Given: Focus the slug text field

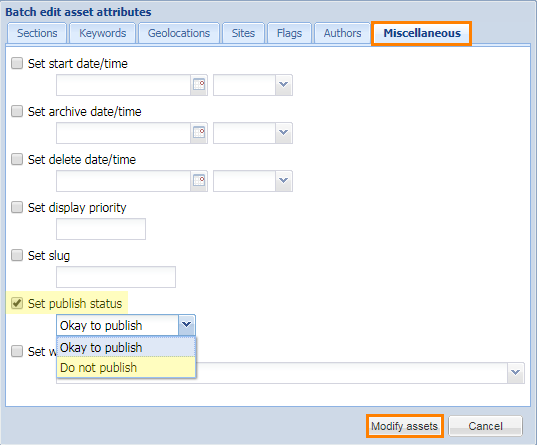Looking at the screenshot, I should [116, 277].
